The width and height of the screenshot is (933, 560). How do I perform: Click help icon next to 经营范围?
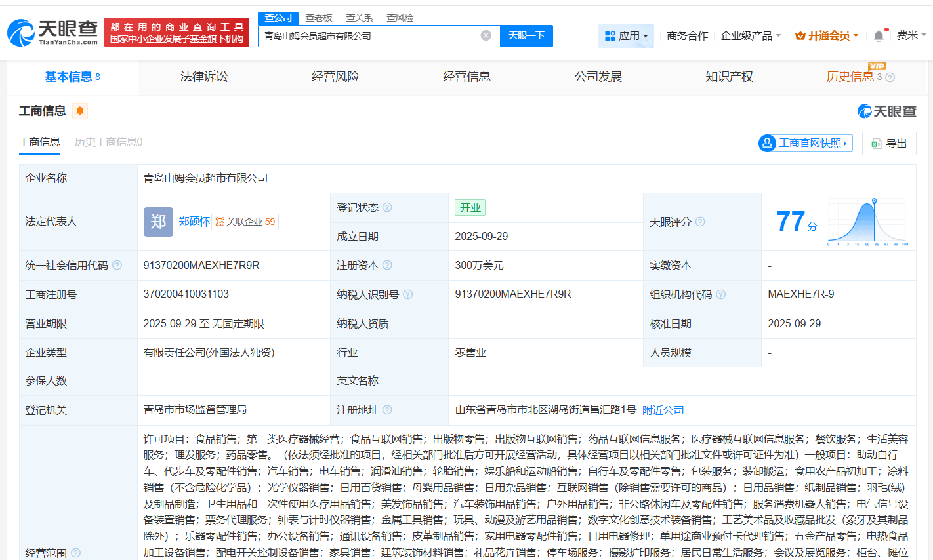tap(75, 553)
